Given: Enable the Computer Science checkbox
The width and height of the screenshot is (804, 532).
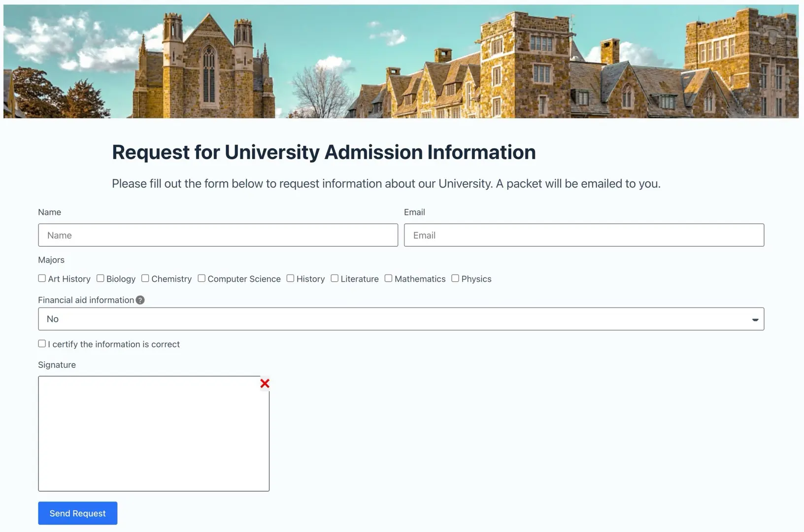Looking at the screenshot, I should [x=201, y=278].
